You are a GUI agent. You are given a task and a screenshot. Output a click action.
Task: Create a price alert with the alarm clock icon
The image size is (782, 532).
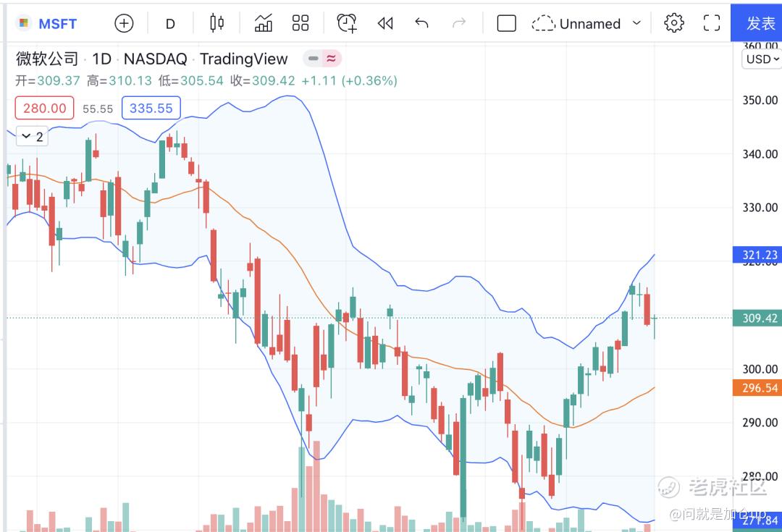[x=347, y=23]
